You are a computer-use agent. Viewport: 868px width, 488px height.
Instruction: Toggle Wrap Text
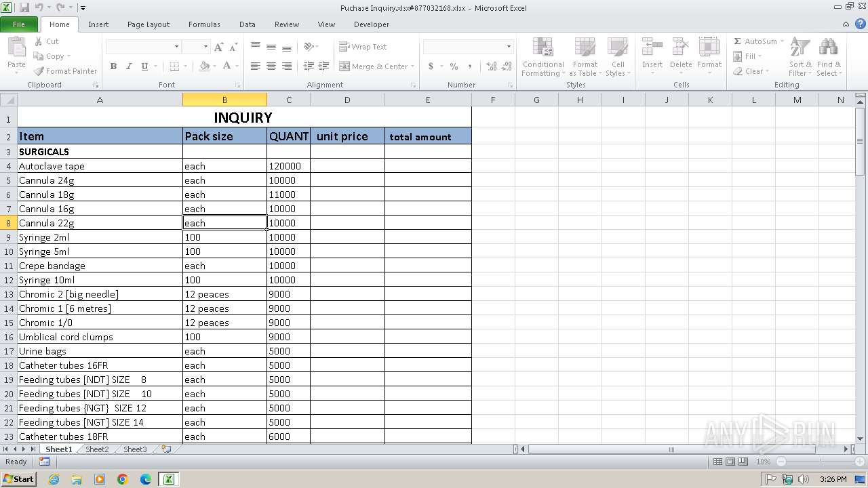click(363, 47)
